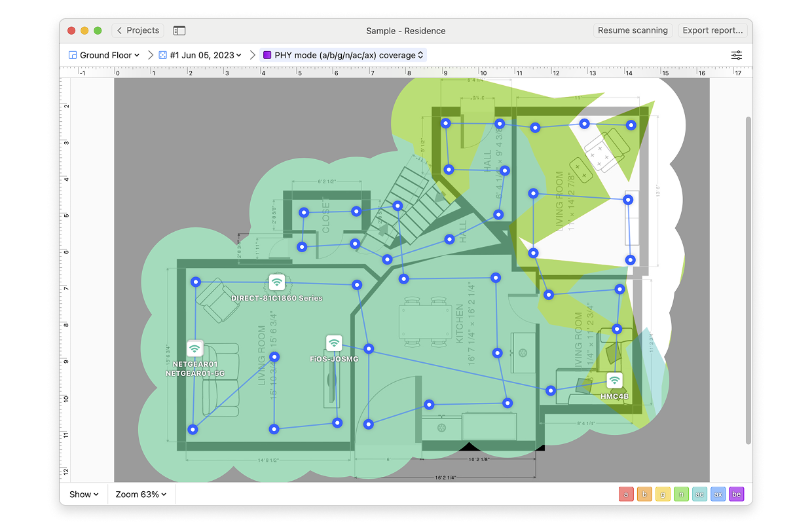
Task: Open the Zoom 63% dropdown
Action: (141, 495)
